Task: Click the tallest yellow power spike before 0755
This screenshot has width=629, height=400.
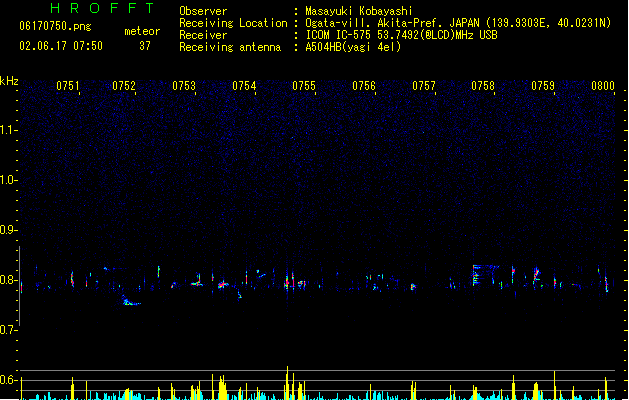Action: point(287,383)
